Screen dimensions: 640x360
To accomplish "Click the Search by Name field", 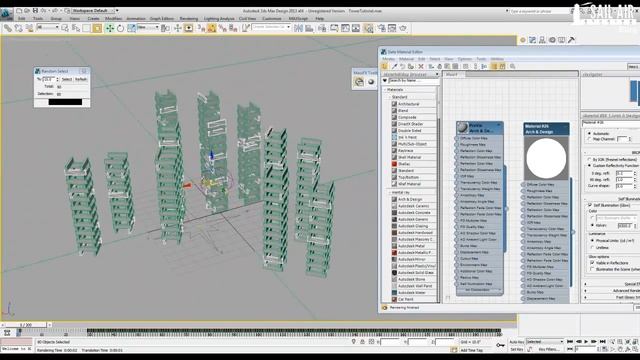I will 414,81.
